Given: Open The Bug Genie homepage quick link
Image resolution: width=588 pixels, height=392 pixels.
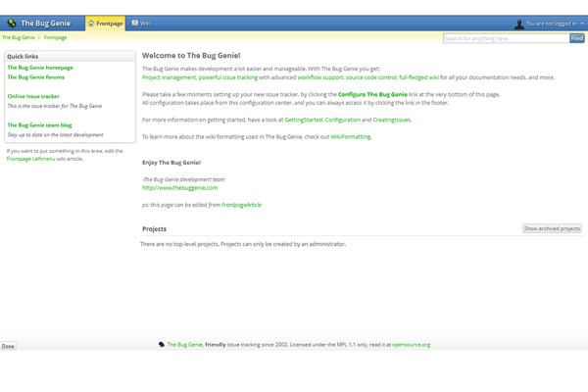Looking at the screenshot, I should [40, 68].
